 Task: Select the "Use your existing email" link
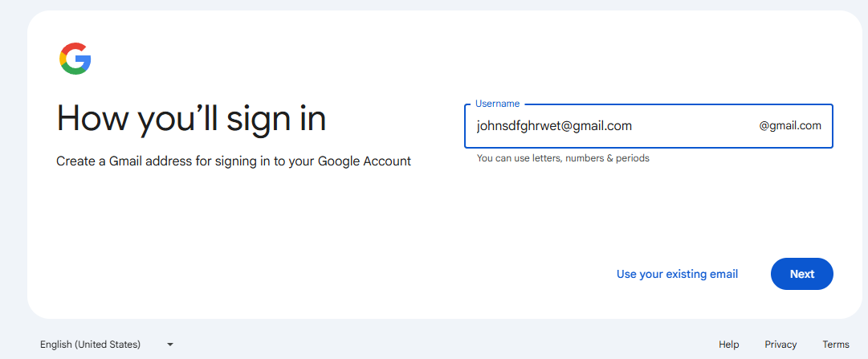(x=677, y=274)
